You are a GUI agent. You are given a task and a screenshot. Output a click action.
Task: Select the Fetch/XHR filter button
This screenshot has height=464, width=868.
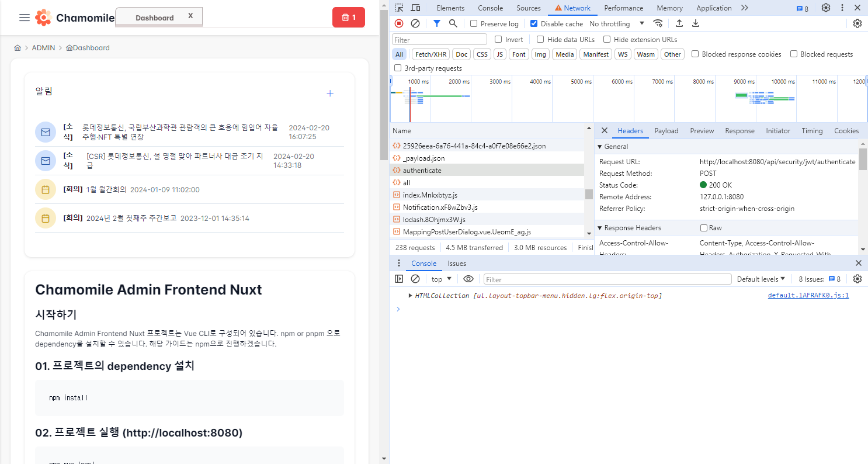click(x=430, y=54)
